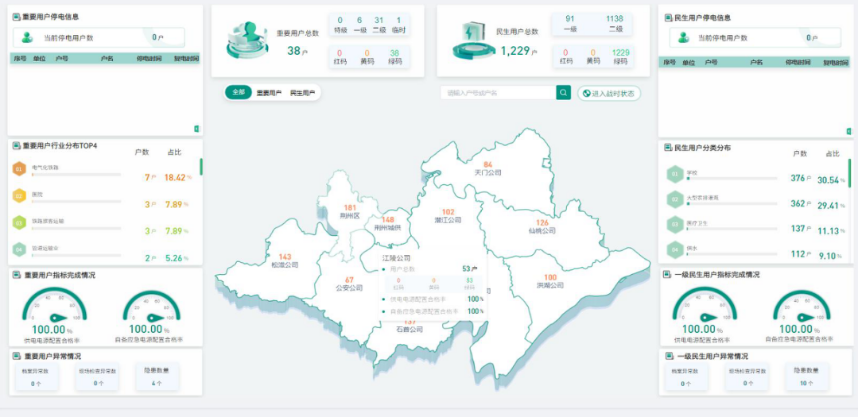Switch filter to 民生用户
This screenshot has height=417, width=858.
click(x=302, y=93)
